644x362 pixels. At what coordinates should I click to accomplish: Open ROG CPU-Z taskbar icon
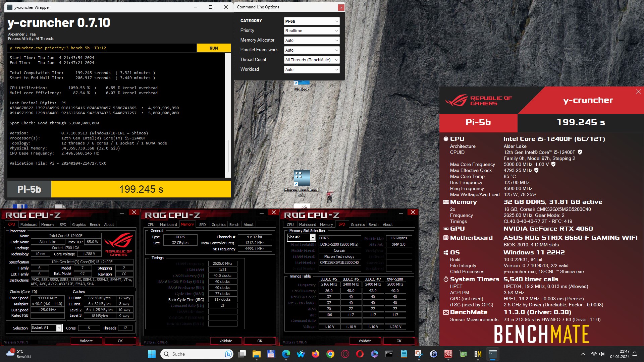(x=448, y=354)
